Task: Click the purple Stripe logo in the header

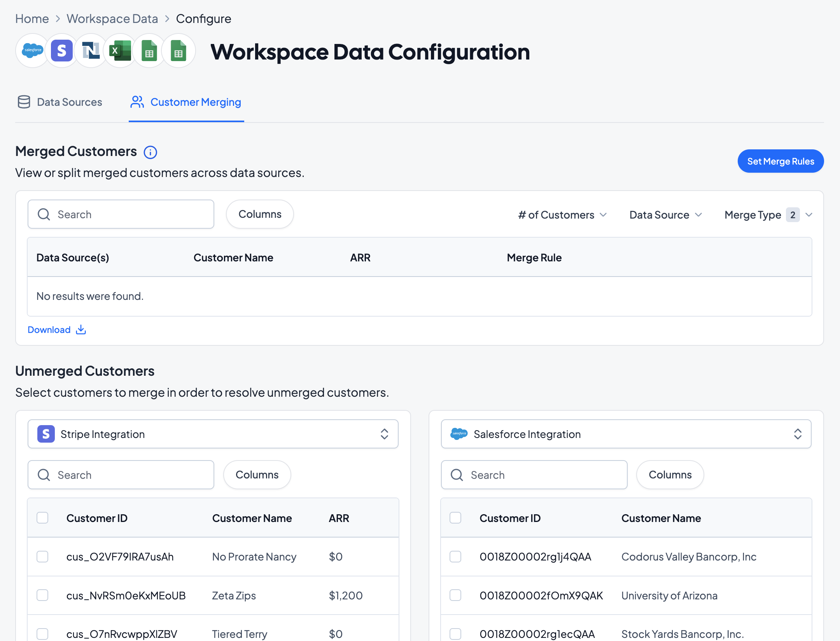Action: click(x=61, y=51)
